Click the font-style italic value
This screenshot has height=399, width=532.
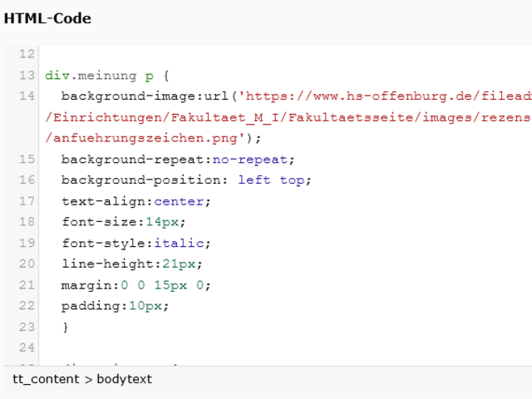tap(182, 243)
